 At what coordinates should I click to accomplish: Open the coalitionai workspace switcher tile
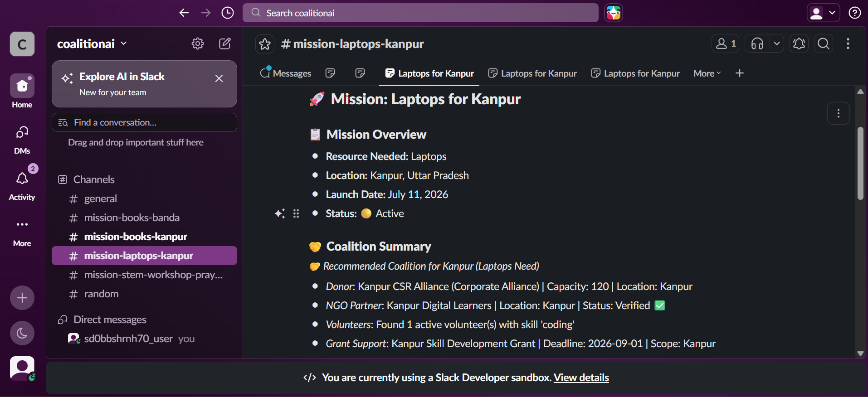pyautogui.click(x=22, y=44)
